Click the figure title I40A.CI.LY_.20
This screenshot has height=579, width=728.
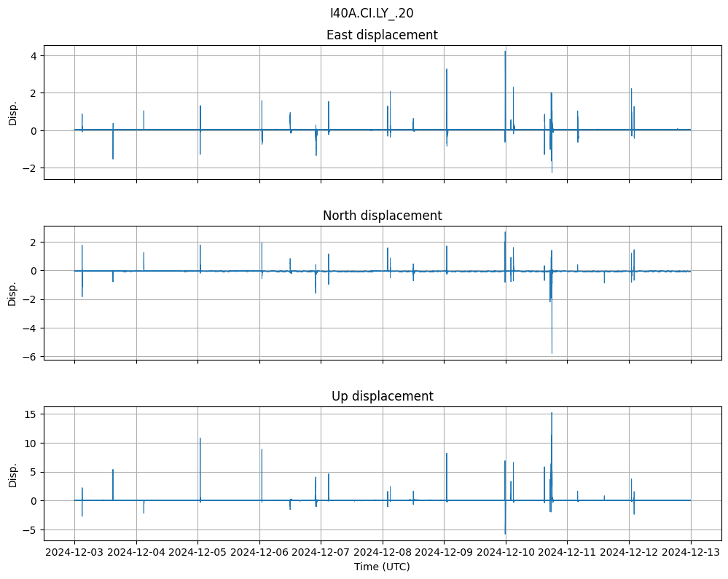(x=372, y=12)
